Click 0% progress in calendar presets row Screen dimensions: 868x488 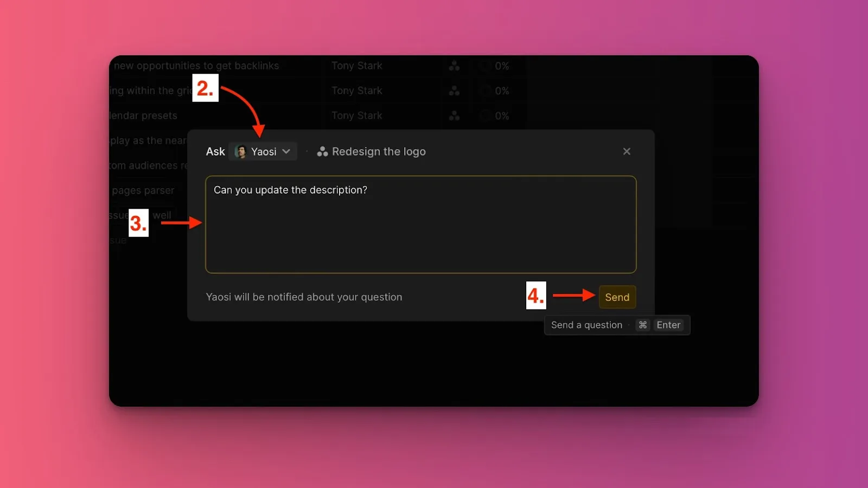[x=502, y=116]
